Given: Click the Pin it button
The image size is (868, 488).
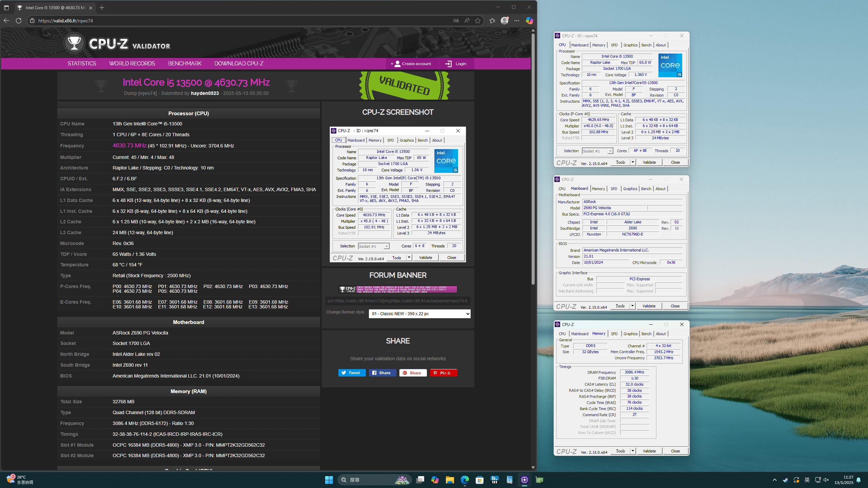Looking at the screenshot, I should (443, 373).
